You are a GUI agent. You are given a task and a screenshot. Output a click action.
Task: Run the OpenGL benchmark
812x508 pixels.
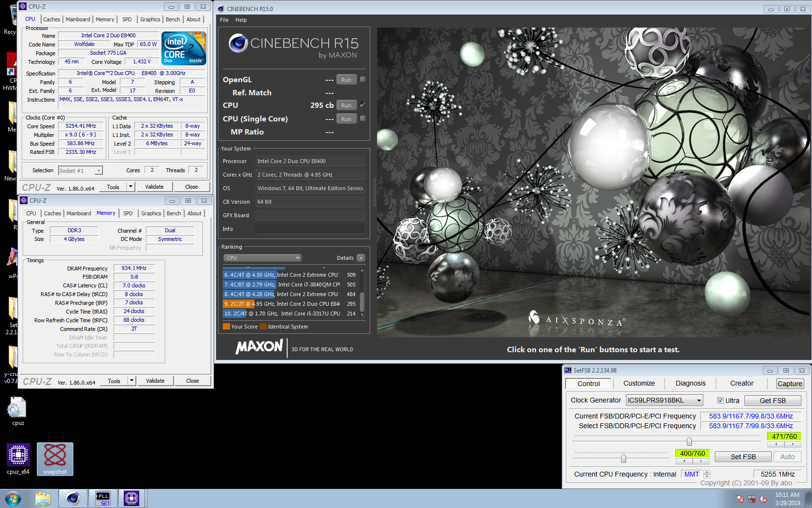(x=347, y=80)
